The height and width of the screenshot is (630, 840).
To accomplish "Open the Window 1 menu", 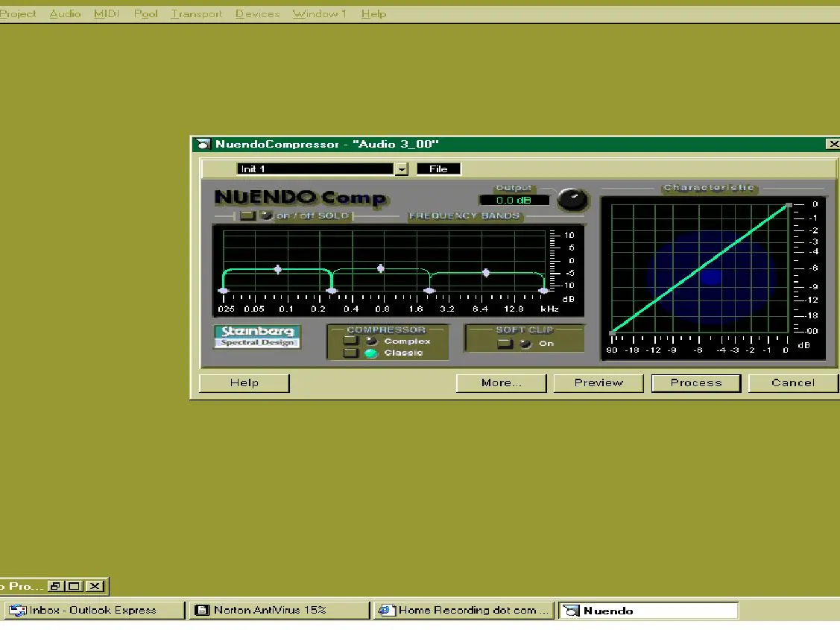I will coord(319,14).
